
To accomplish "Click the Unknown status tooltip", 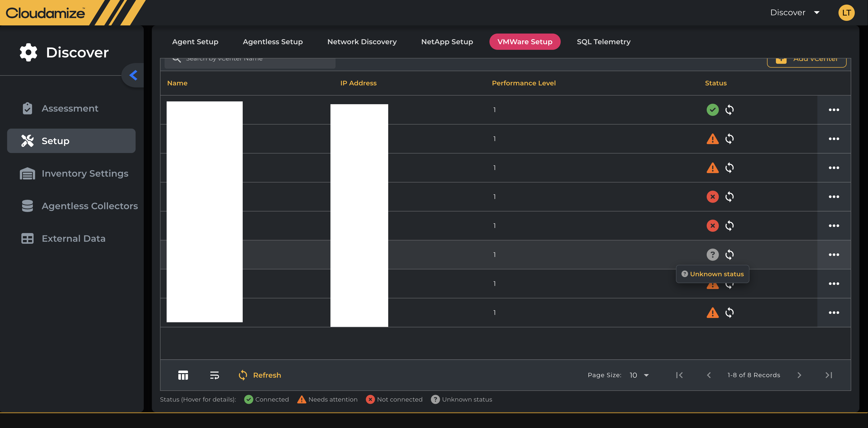I will pos(712,274).
